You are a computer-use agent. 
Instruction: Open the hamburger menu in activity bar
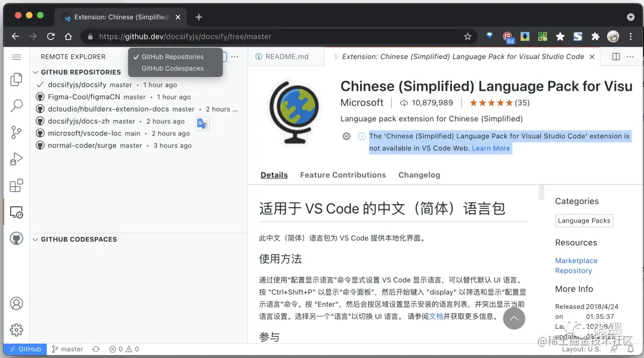click(17, 57)
